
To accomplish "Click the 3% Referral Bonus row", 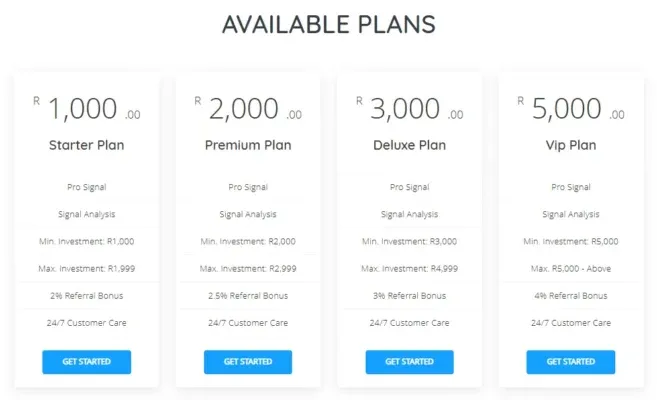I will 409,295.
